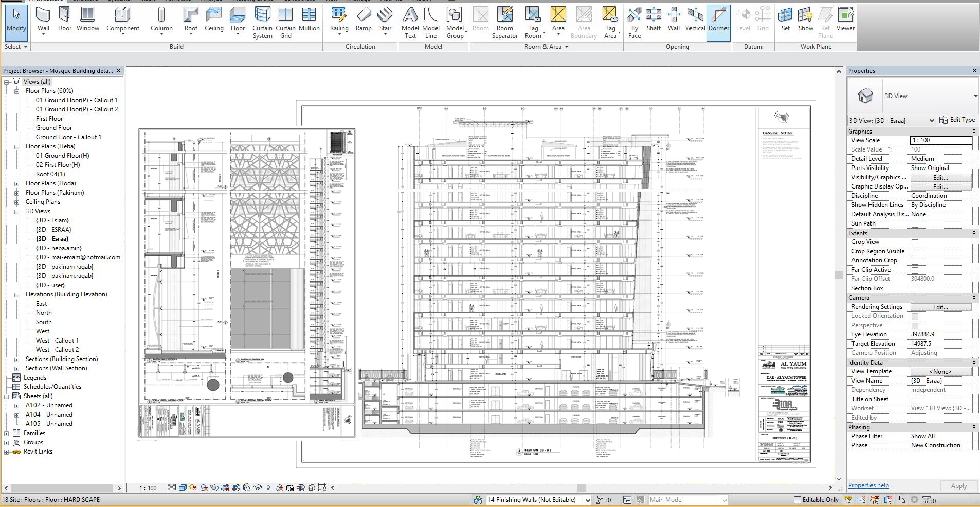This screenshot has width=980, height=507.
Task: Toggle the Section Box checkbox
Action: pos(915,289)
